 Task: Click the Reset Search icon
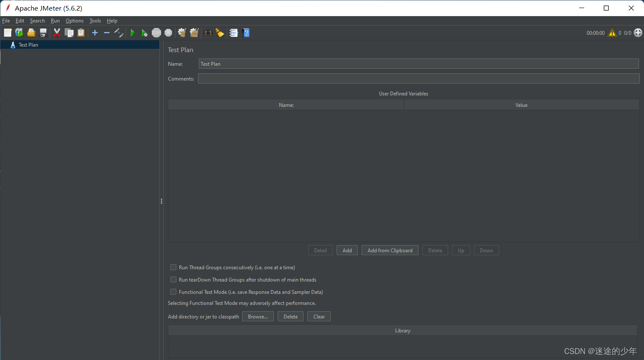220,33
